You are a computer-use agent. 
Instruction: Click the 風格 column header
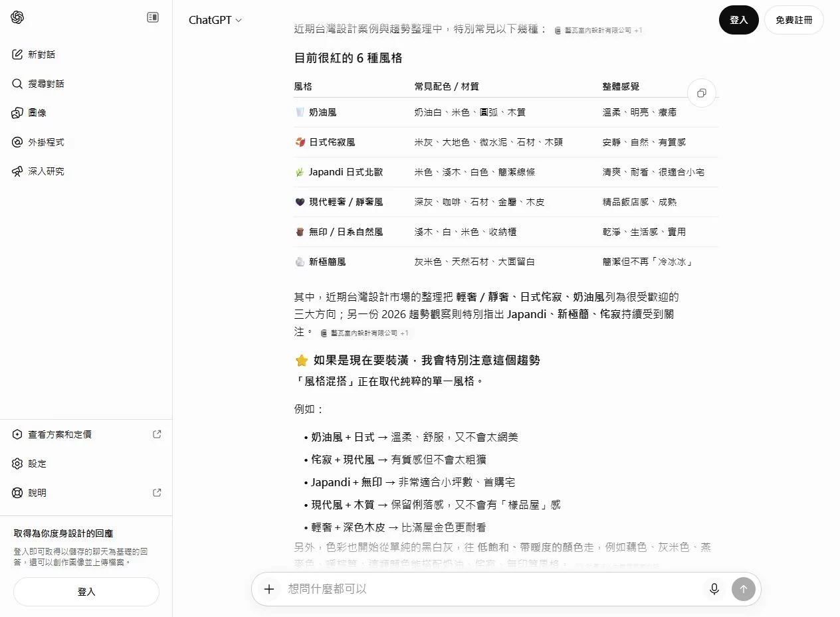pos(303,86)
